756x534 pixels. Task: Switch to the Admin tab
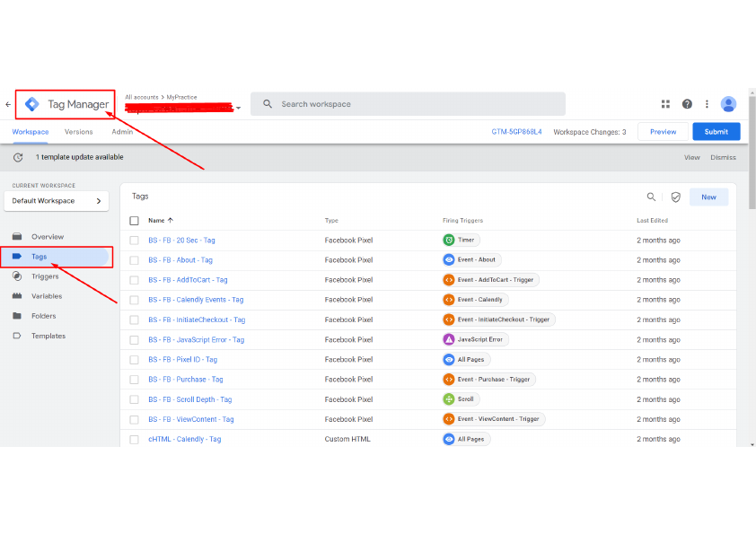[122, 132]
